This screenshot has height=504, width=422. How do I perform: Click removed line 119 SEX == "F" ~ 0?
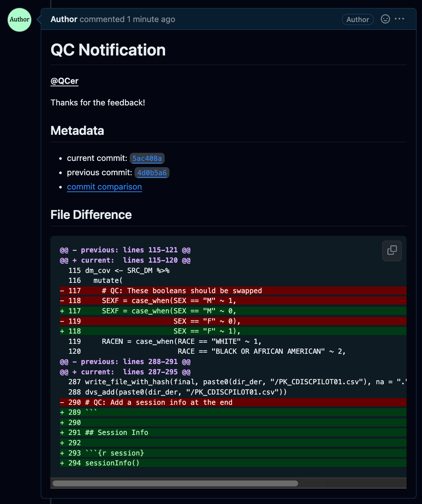click(x=233, y=321)
